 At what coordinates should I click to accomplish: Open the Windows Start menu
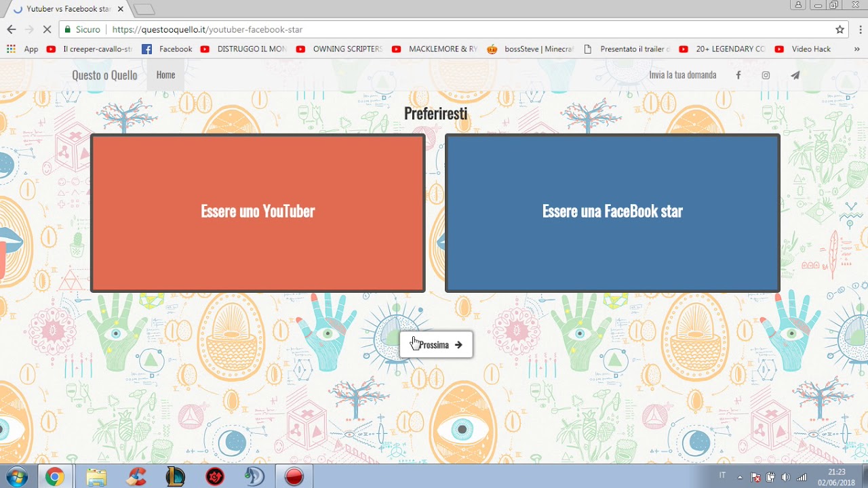coord(16,476)
